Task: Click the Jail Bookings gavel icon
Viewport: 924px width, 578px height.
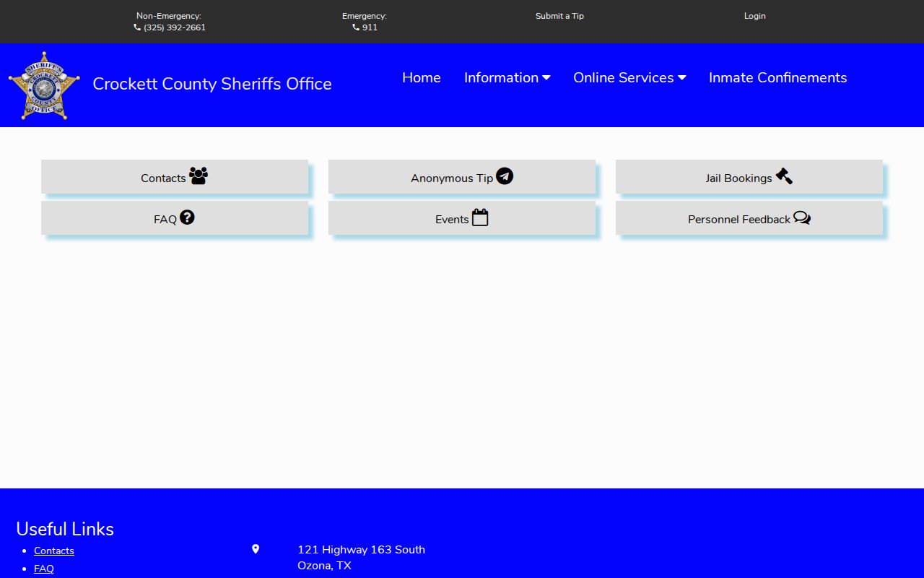Action: pyautogui.click(x=784, y=176)
